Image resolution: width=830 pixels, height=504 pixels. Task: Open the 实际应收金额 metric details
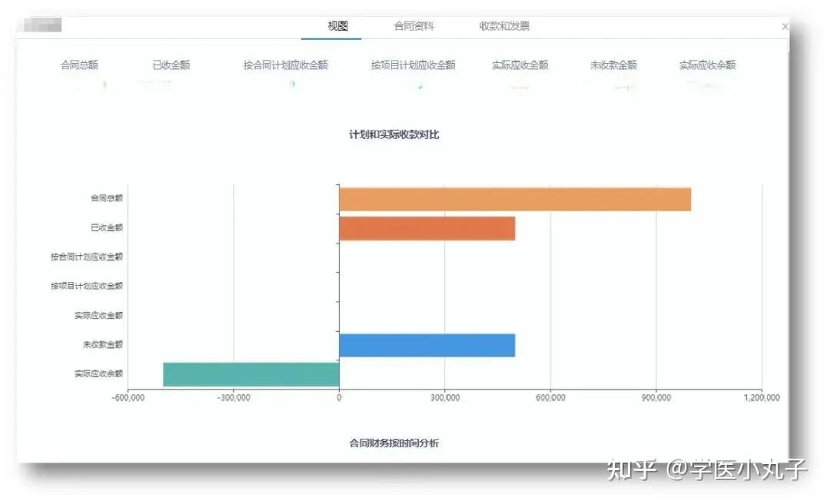point(521,65)
